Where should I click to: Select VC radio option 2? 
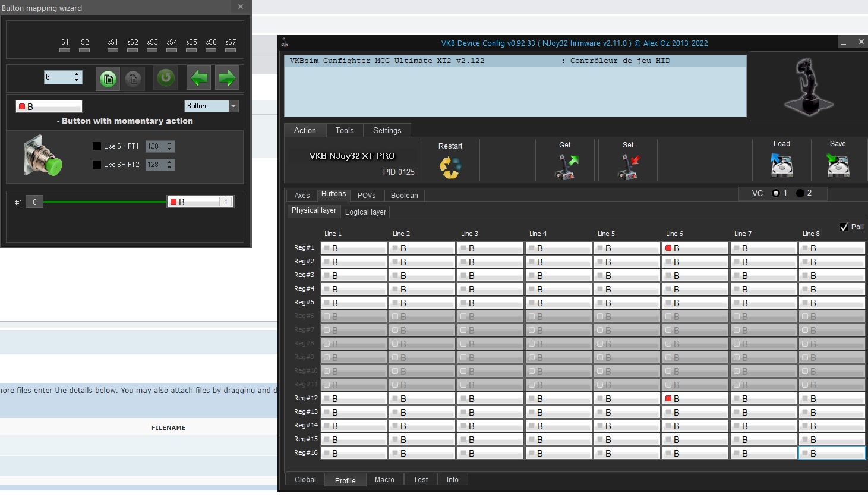[x=800, y=193]
